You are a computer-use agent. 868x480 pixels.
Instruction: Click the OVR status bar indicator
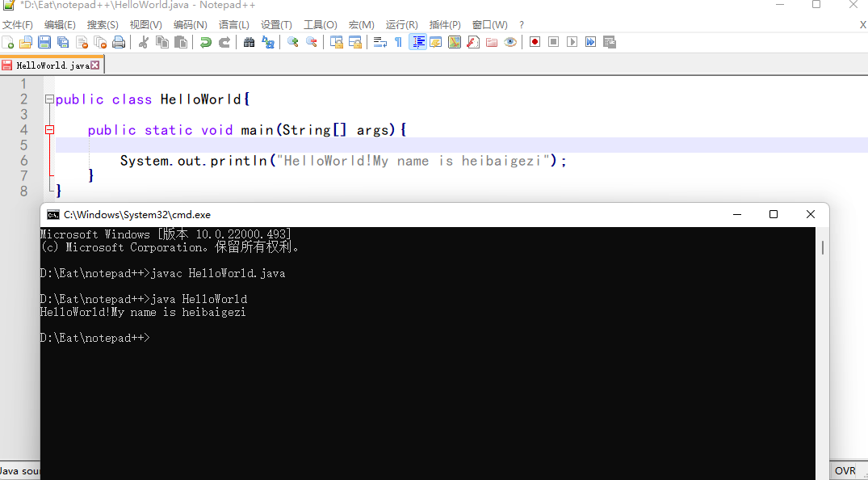(x=845, y=470)
